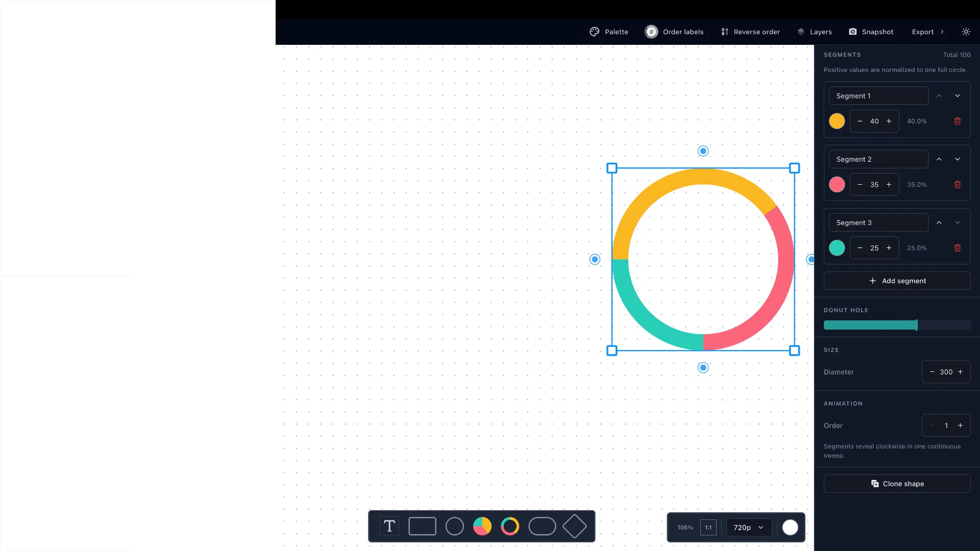This screenshot has height=551, width=980.
Task: Move Segment 2 down with chevron
Action: [x=958, y=159]
